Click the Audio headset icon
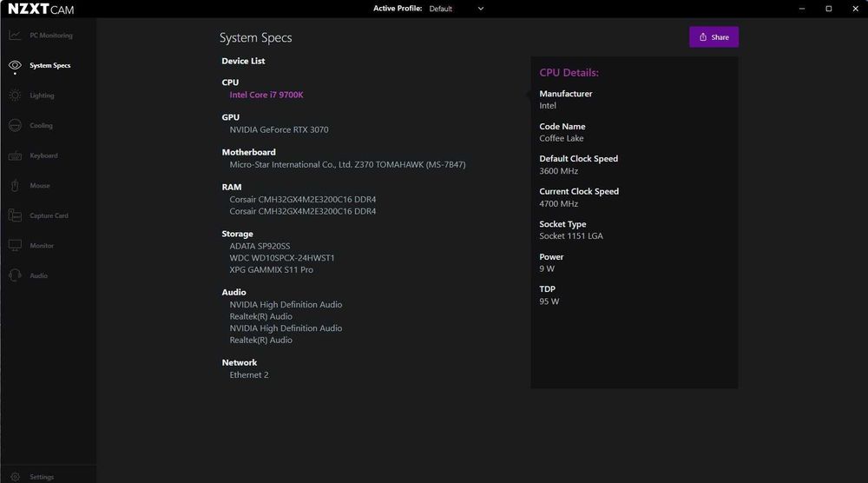 (15, 275)
